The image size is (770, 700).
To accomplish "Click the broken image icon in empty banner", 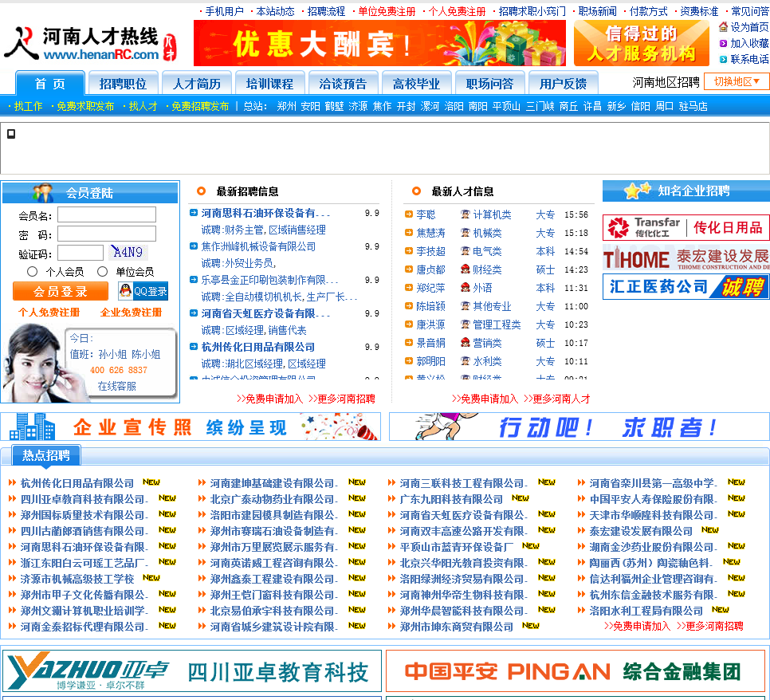I will [11, 134].
